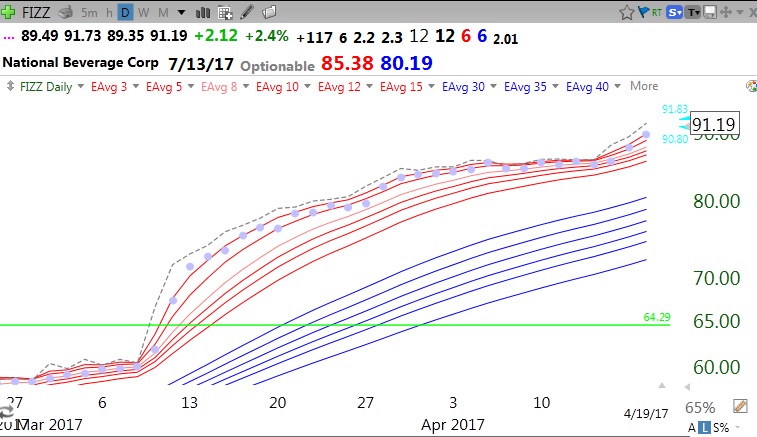
Task: Click the 80.00 price scale label
Action: pyautogui.click(x=716, y=201)
